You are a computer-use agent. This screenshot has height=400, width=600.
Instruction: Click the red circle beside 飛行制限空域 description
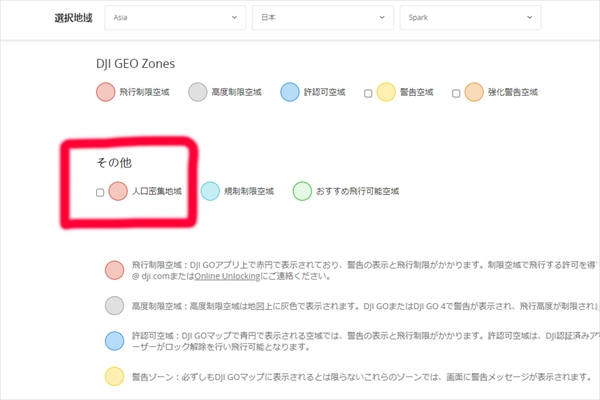(x=114, y=270)
